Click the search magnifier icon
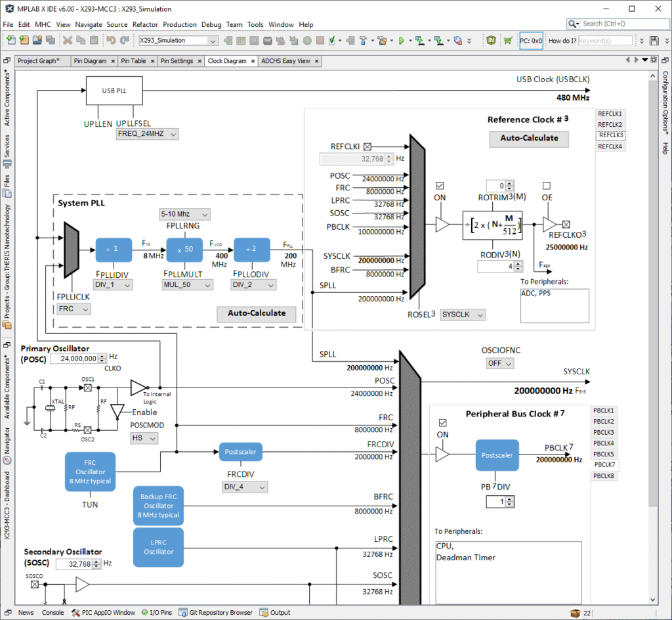The width and height of the screenshot is (672, 620). (x=572, y=24)
